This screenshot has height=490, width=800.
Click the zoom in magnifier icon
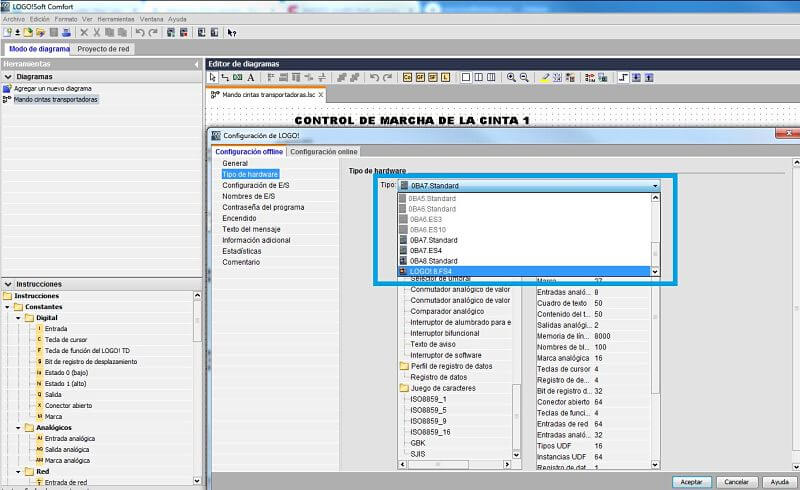point(511,77)
